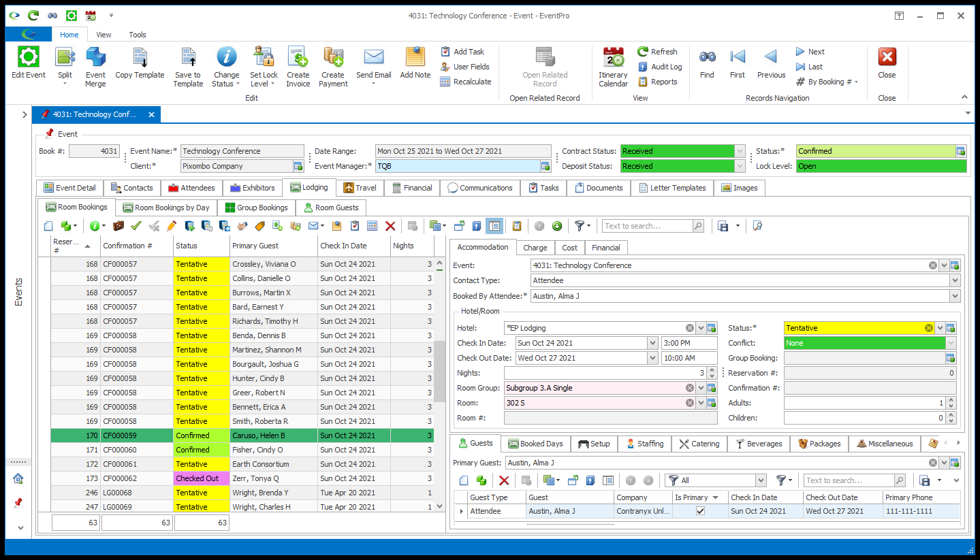
Task: Open the Charge tab in accommodation panel
Action: (x=535, y=248)
